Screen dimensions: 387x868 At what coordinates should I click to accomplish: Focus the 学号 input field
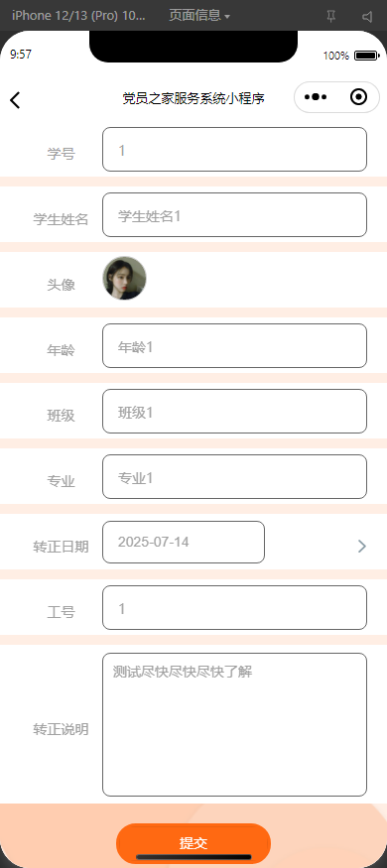[x=235, y=150]
